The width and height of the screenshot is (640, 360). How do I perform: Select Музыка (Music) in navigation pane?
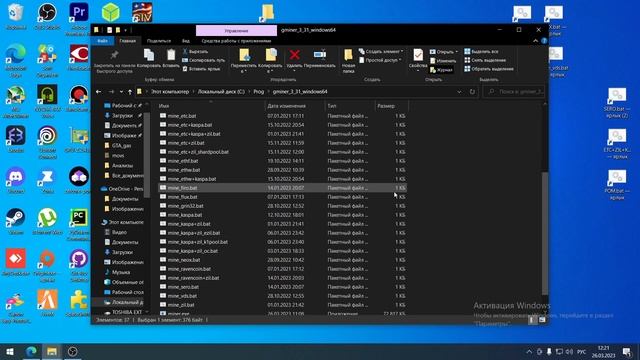click(121, 272)
